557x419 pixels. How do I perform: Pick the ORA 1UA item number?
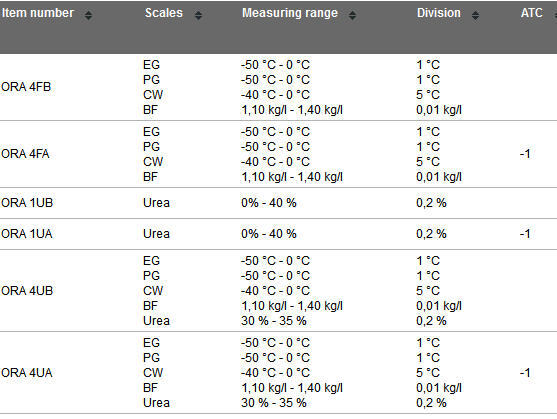27,234
